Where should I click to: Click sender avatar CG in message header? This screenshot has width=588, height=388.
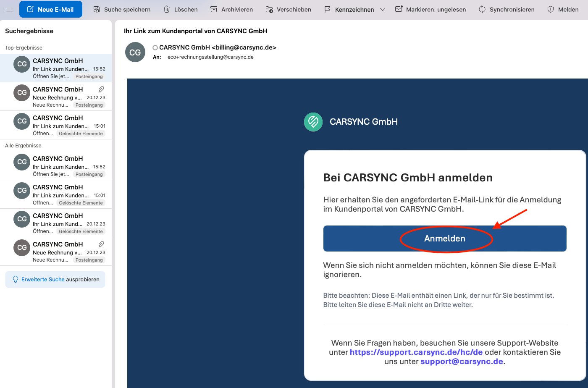click(135, 52)
